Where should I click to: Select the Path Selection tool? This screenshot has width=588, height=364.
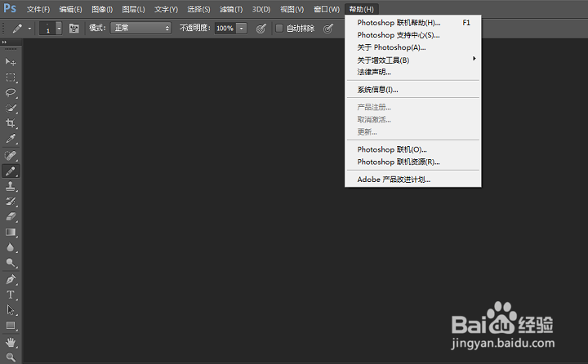coord(11,310)
